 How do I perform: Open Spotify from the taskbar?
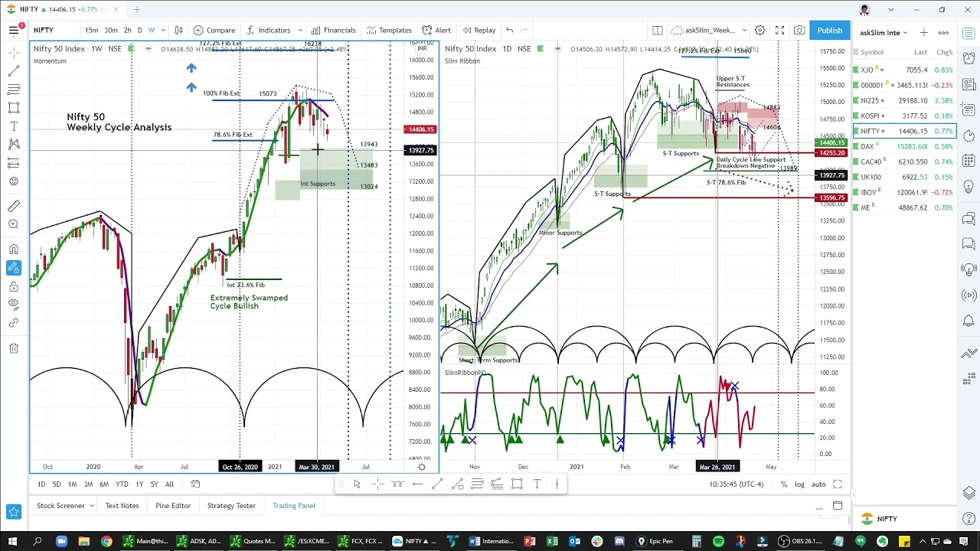(718, 541)
